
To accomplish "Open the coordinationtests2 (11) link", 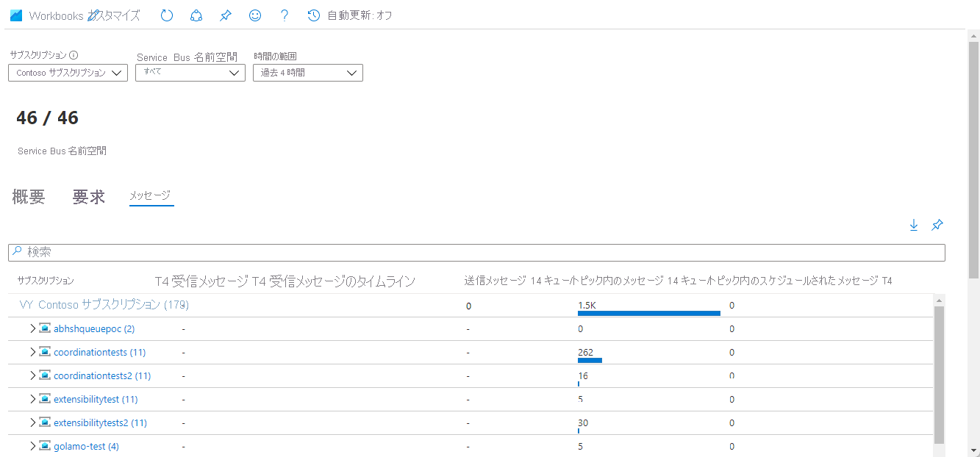I will tap(102, 375).
